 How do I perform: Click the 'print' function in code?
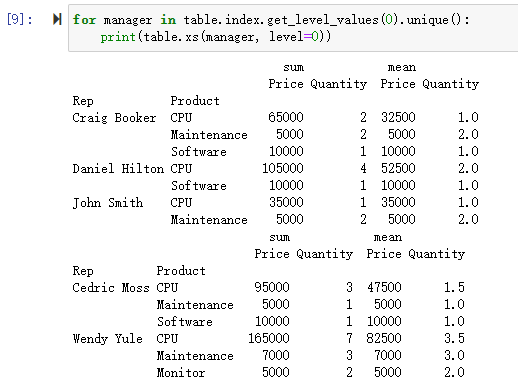[118, 37]
